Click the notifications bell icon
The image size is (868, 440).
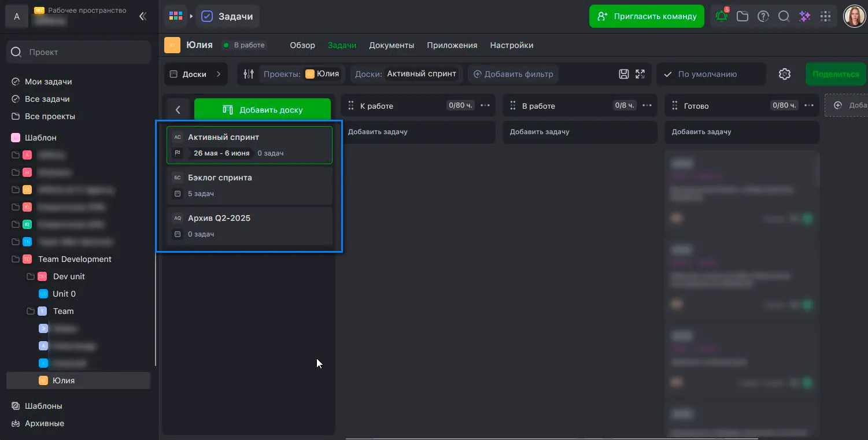tap(721, 16)
